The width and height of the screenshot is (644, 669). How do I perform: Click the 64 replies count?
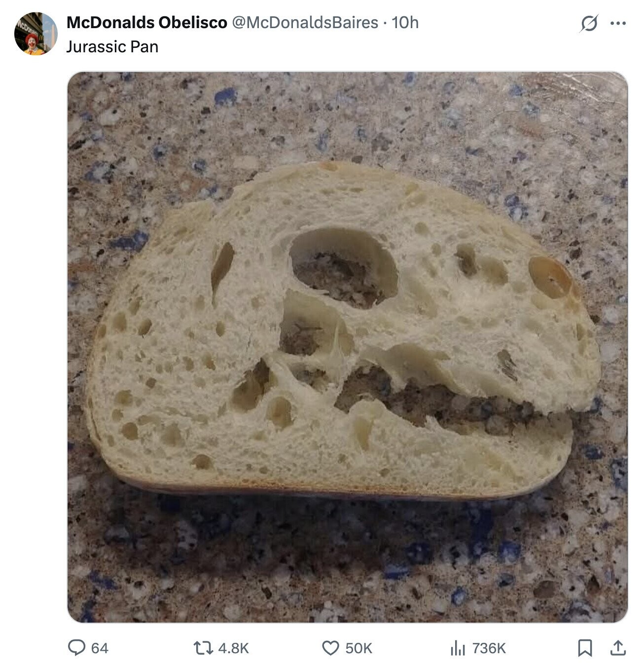pos(100,648)
